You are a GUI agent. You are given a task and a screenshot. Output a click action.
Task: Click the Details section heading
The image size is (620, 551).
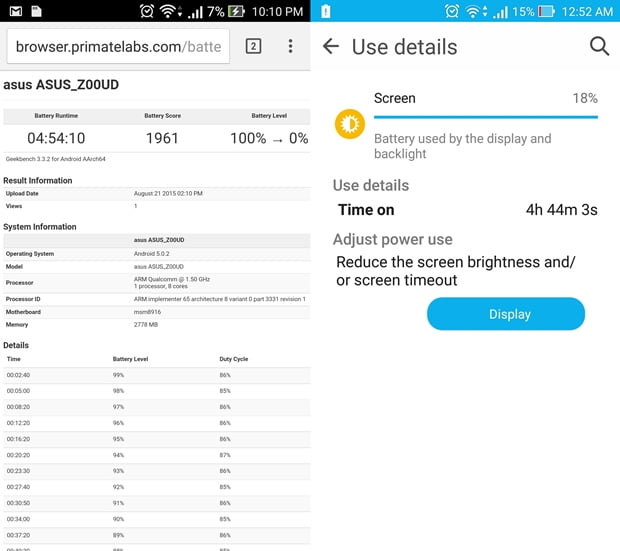(16, 345)
